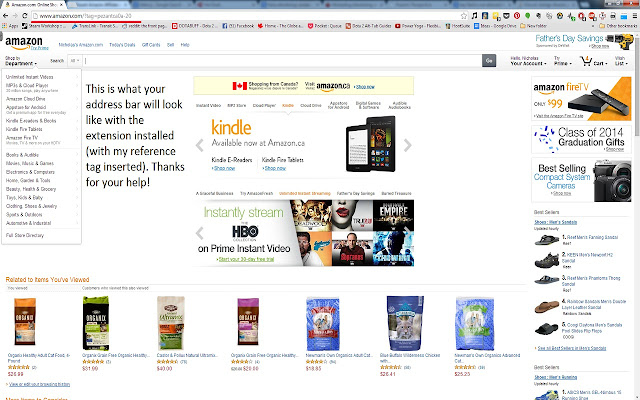Expand the Shop by Department dropdown
Image resolution: width=640 pixels, height=400 pixels.
21,61
